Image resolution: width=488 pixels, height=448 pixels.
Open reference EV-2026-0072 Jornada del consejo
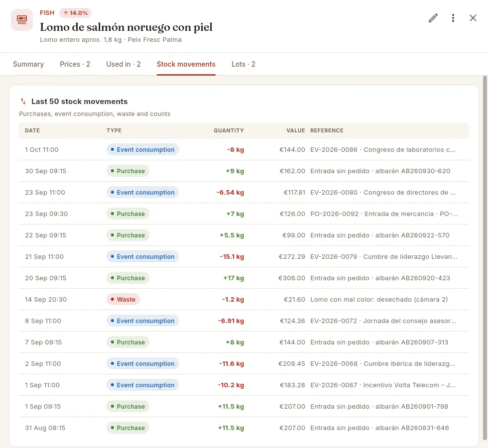pos(383,321)
